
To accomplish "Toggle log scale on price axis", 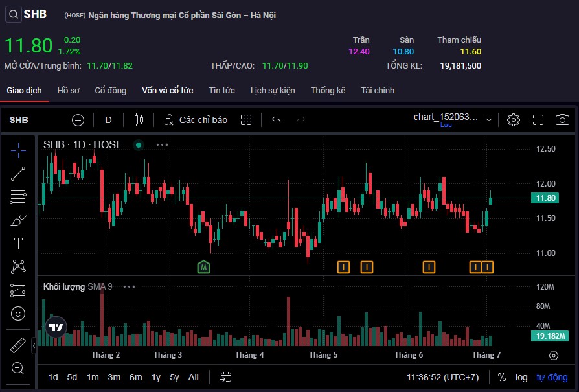I will pos(521,377).
